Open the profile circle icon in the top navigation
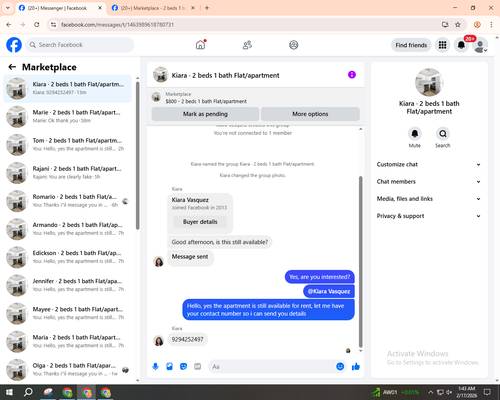This screenshot has height=400, width=500. coord(293,45)
